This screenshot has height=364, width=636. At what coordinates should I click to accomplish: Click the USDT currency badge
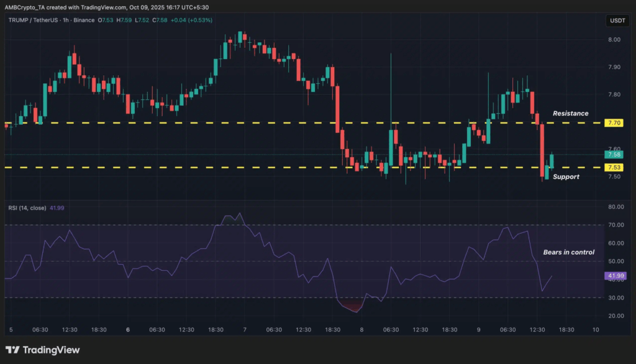619,20
